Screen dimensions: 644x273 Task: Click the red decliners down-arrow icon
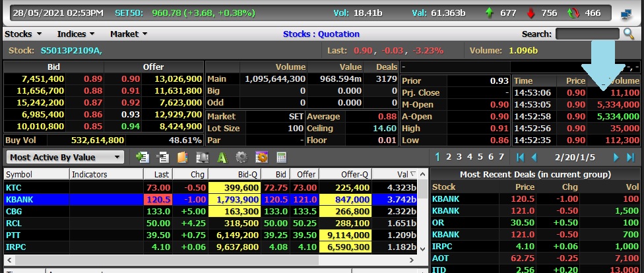pos(531,13)
